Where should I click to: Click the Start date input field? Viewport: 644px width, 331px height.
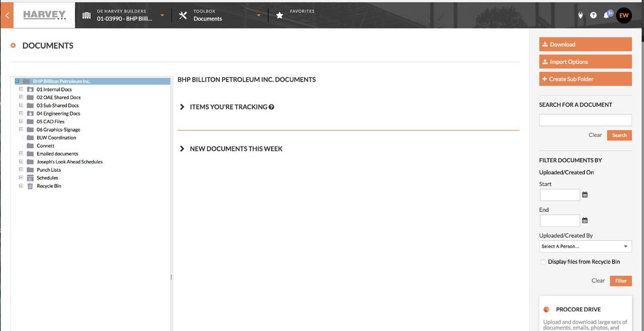click(560, 195)
